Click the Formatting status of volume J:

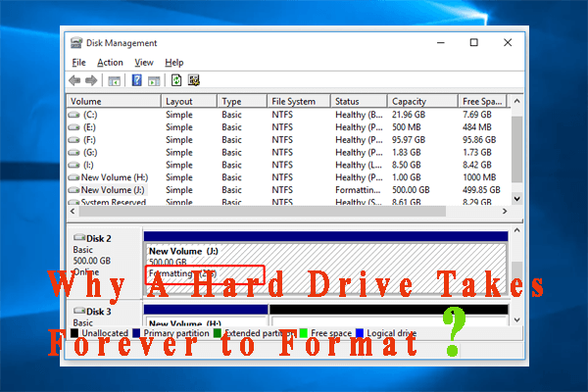(358, 190)
